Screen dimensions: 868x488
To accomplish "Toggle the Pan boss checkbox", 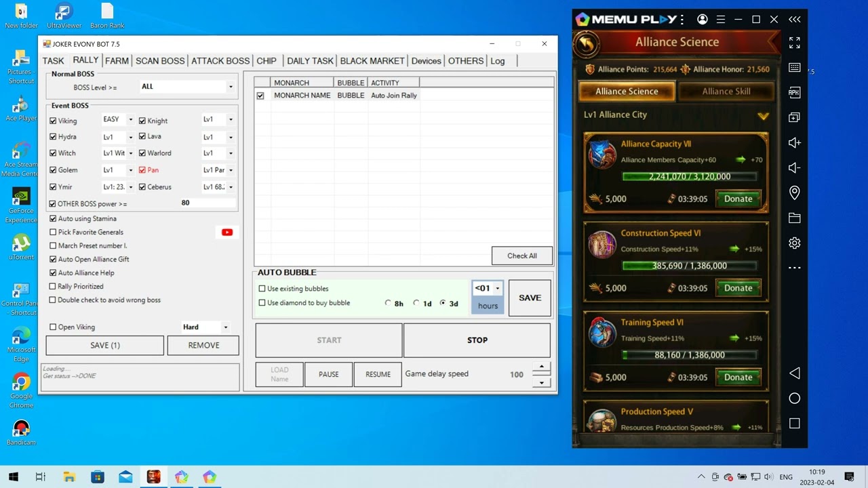I will [142, 170].
